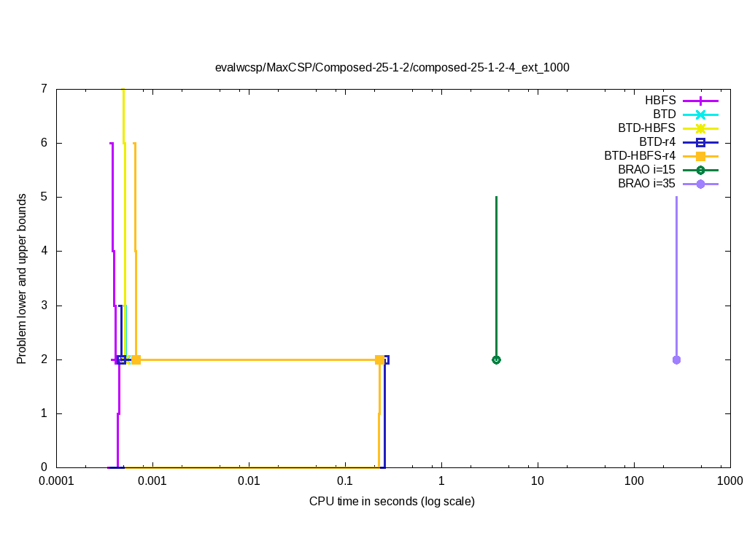The image size is (747, 560).
Task: Select the HBFS legend label
Action: click(660, 101)
